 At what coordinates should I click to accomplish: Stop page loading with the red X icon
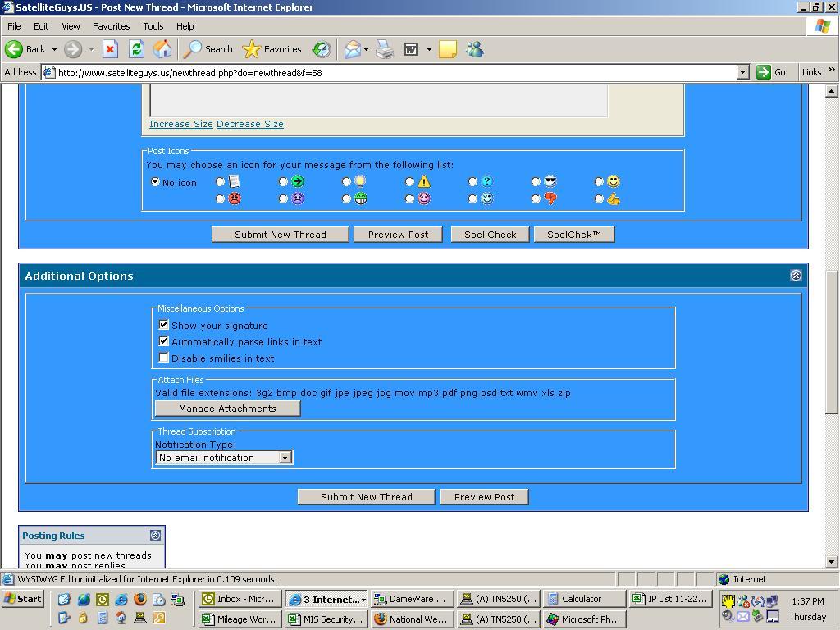pos(110,49)
